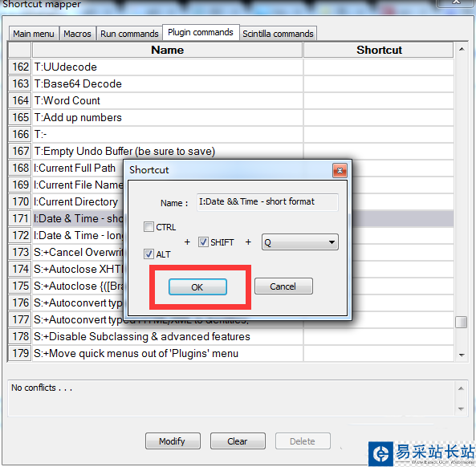This screenshot has width=476, height=467.
Task: Select the Plugin commands tab
Action: pyautogui.click(x=201, y=32)
